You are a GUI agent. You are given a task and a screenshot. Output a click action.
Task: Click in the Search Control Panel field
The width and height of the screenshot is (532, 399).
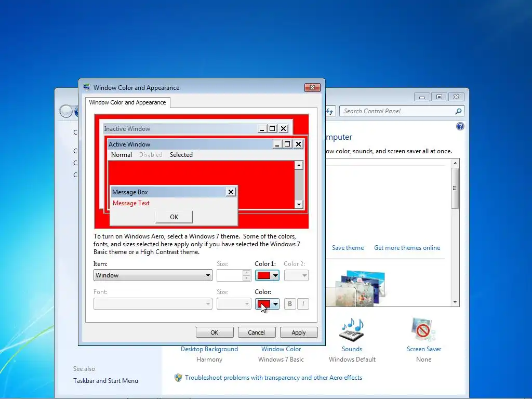(x=397, y=111)
